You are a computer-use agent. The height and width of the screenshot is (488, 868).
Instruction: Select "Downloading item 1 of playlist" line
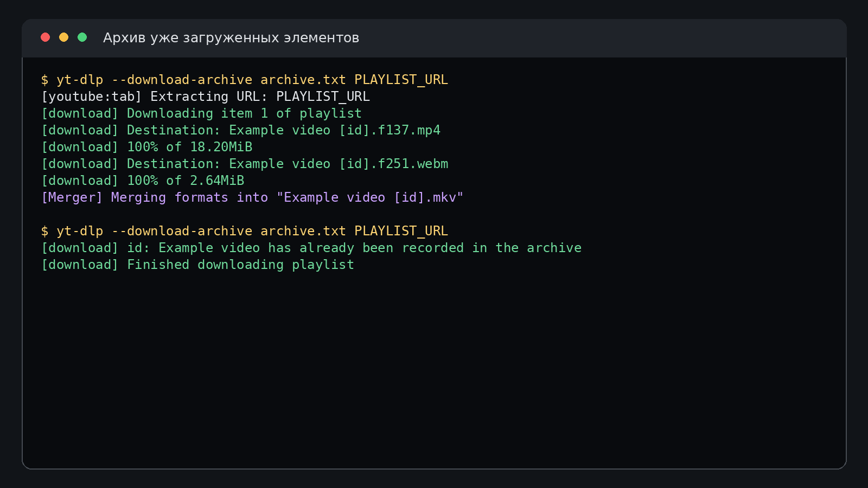coord(201,113)
